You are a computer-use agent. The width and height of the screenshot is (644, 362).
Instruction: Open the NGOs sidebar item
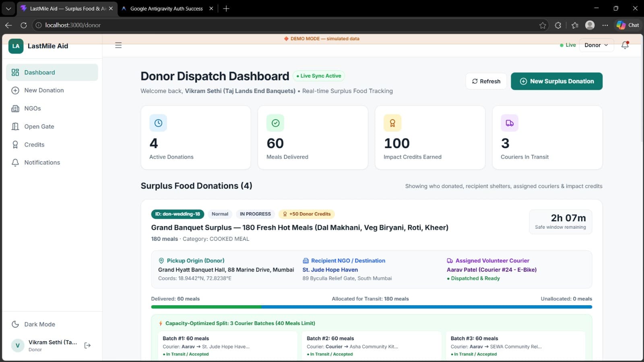(52, 108)
